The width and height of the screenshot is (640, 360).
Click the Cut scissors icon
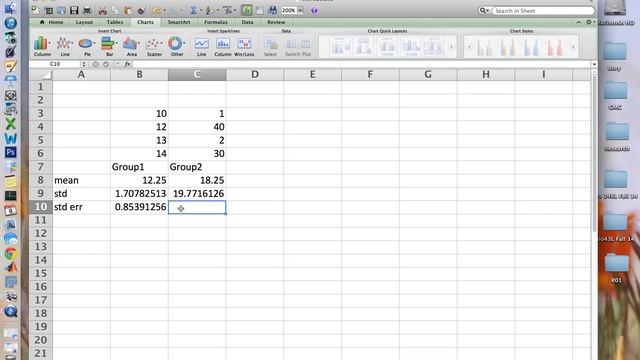102,11
